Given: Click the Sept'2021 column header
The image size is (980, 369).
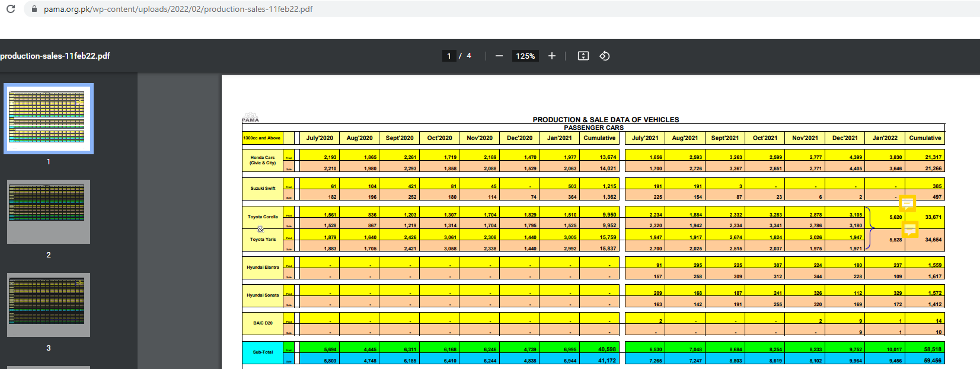Looking at the screenshot, I should click(x=725, y=138).
